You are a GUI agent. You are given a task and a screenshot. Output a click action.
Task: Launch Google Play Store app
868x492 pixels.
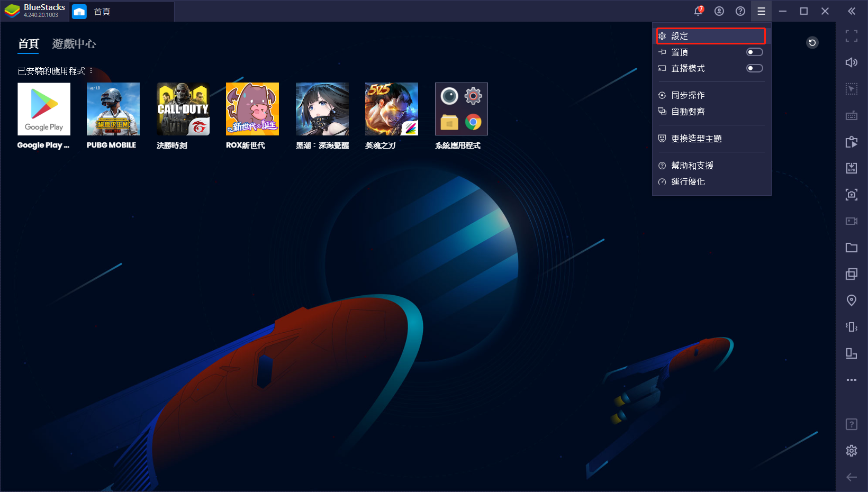pyautogui.click(x=44, y=109)
